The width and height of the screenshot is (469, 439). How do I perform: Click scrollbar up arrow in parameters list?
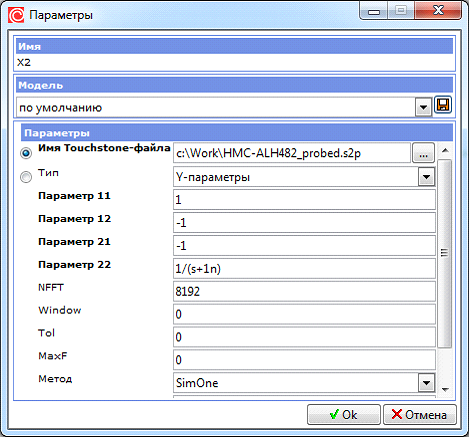point(445,151)
